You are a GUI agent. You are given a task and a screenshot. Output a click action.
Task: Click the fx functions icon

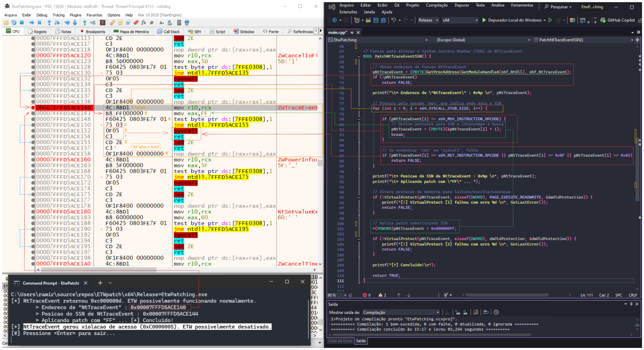[x=144, y=23]
